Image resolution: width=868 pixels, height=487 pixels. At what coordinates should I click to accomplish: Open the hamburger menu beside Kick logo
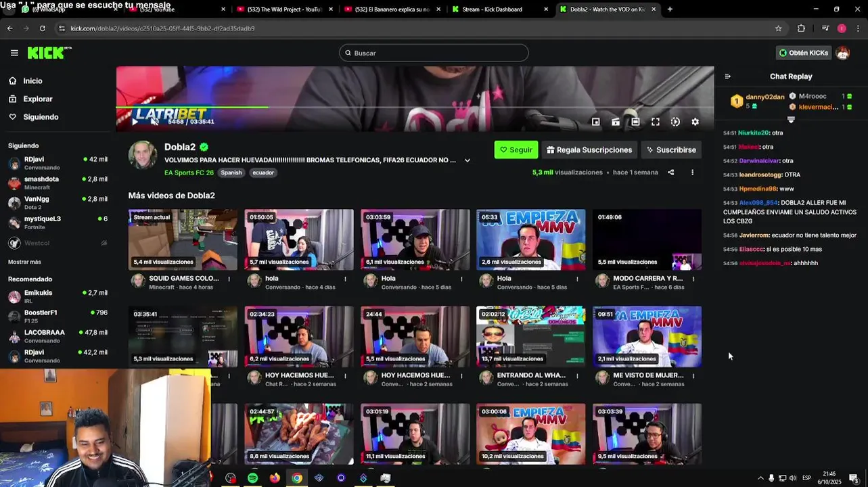coord(14,53)
